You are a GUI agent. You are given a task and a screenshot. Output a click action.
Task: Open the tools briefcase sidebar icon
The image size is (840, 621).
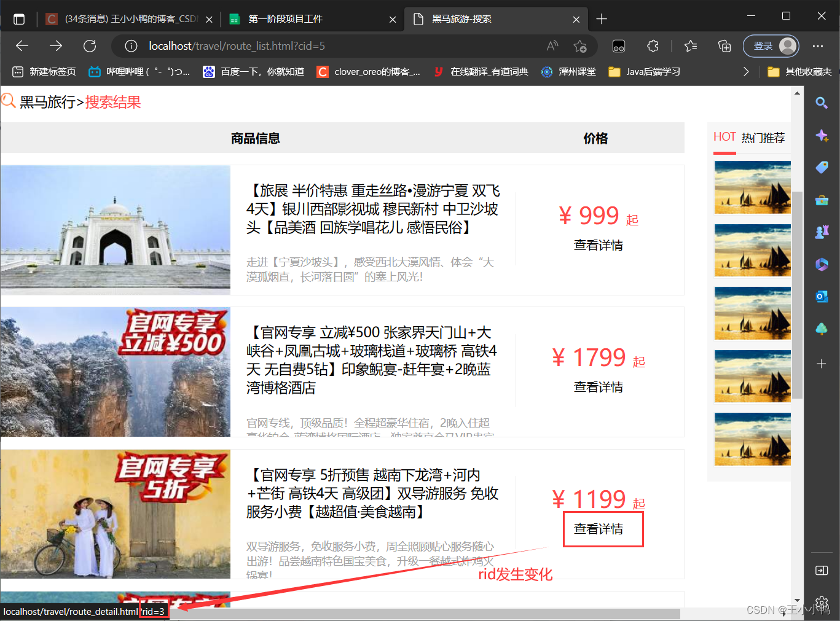(822, 200)
